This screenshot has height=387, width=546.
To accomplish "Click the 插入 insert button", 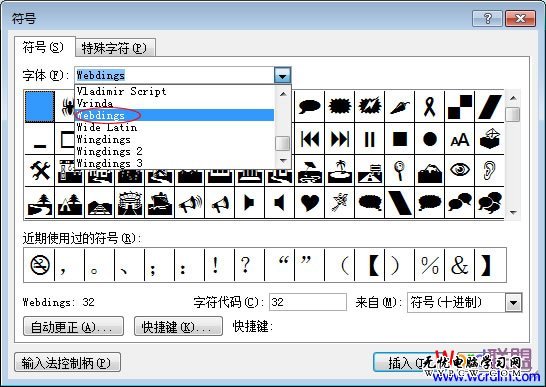I will (x=404, y=362).
